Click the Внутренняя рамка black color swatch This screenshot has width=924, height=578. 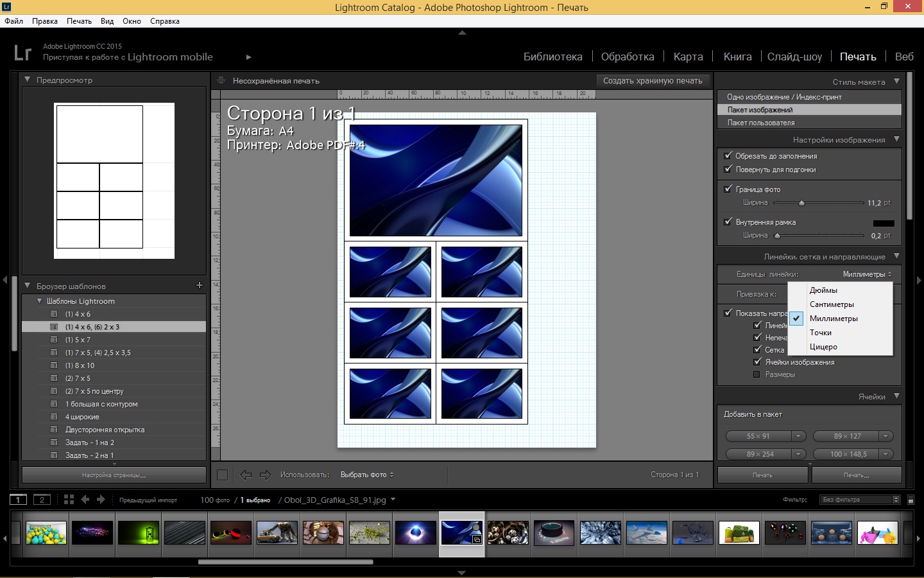(x=883, y=223)
